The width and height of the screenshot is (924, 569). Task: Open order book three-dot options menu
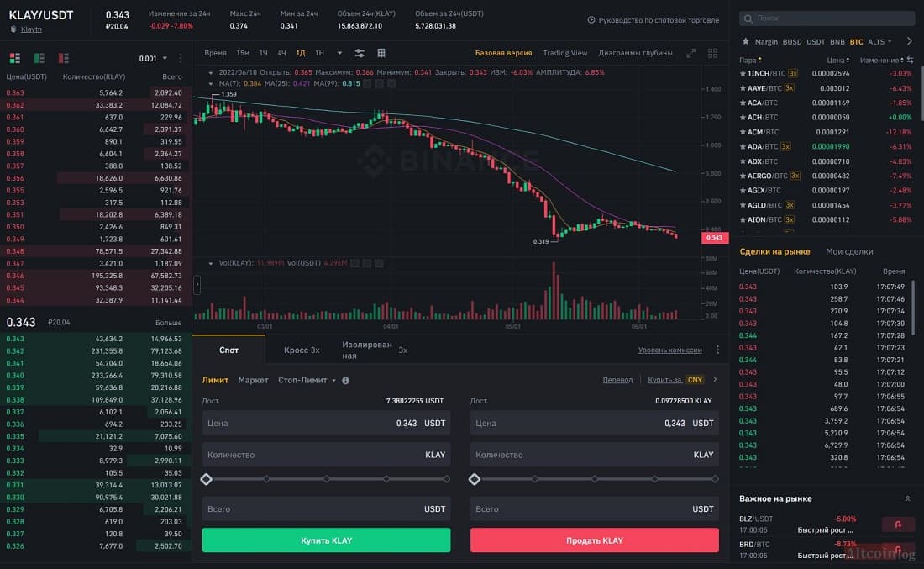[x=181, y=58]
